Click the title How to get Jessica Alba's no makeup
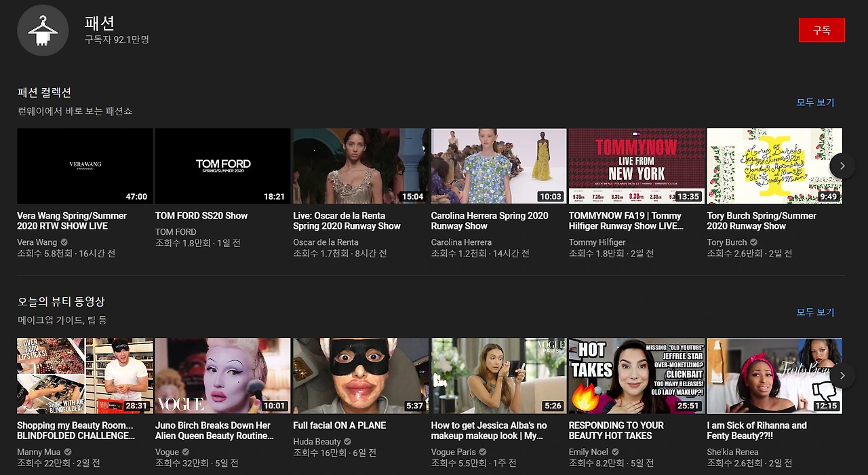This screenshot has width=868, height=475. pyautogui.click(x=489, y=431)
